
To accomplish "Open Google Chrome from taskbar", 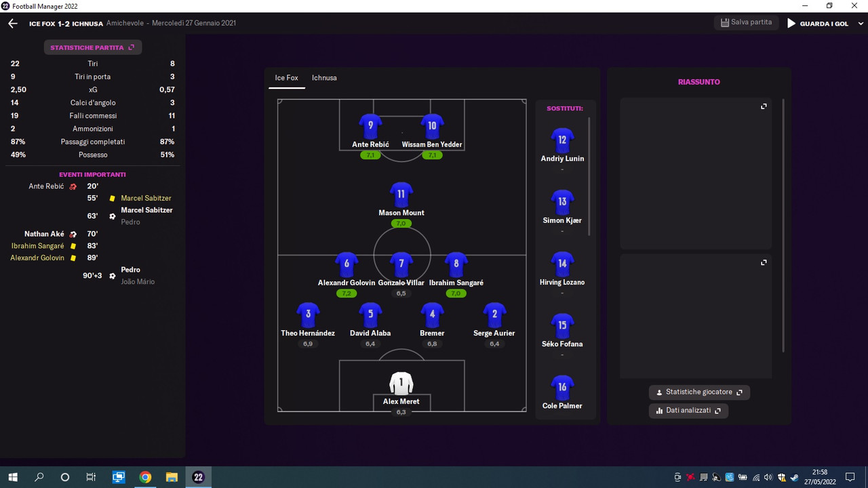I will [x=145, y=477].
